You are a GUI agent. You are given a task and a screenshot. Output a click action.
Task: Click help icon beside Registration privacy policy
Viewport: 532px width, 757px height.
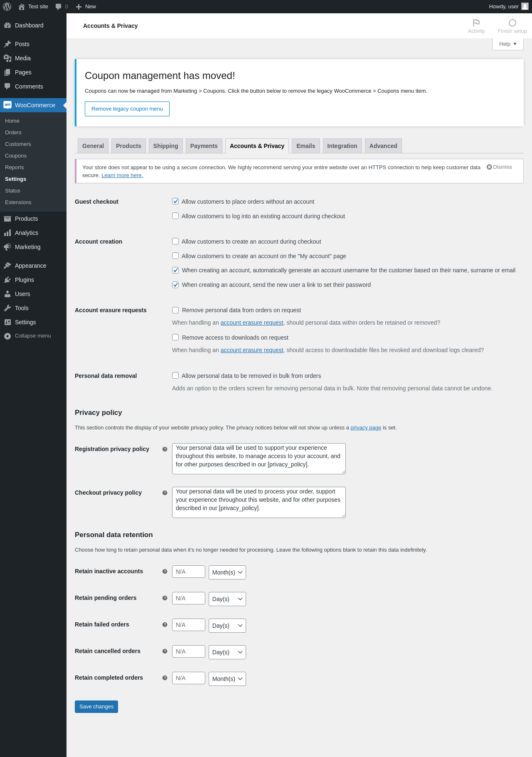coord(165,449)
